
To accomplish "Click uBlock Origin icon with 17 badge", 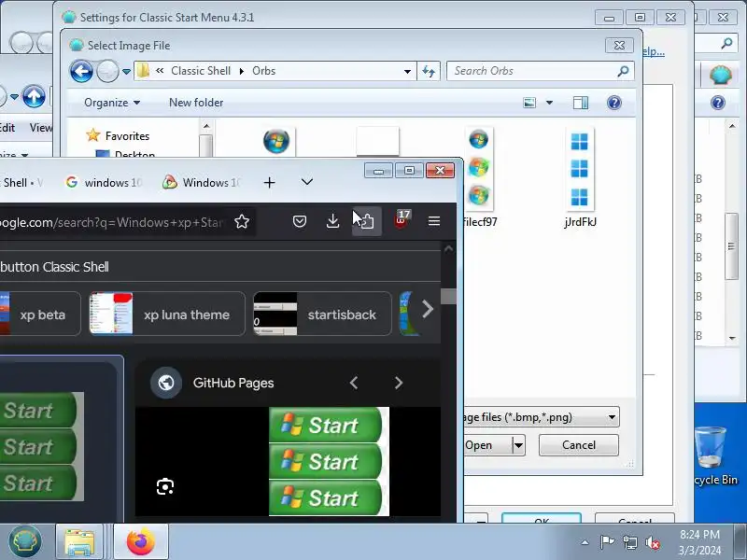I will pyautogui.click(x=401, y=220).
